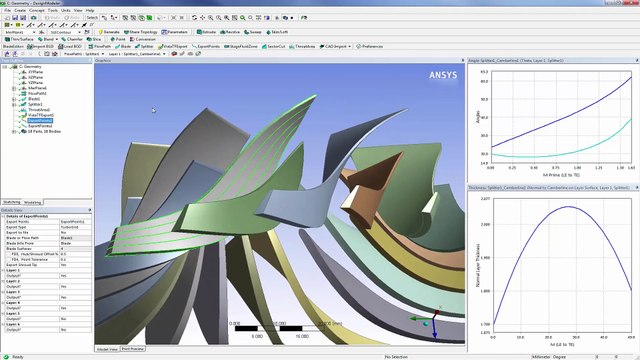The width and height of the screenshot is (640, 360).
Task: Open the Parameters tool
Action: point(174,32)
